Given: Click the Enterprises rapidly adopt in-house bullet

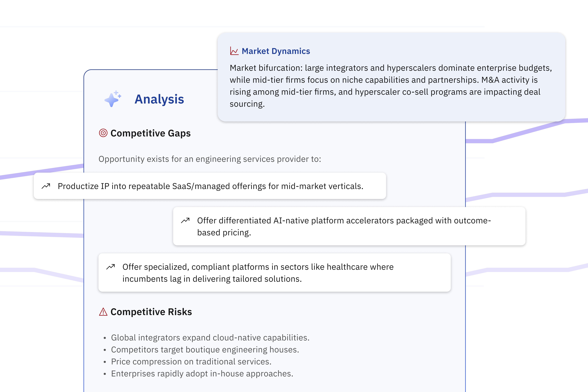Looking at the screenshot, I should pyautogui.click(x=202, y=374).
